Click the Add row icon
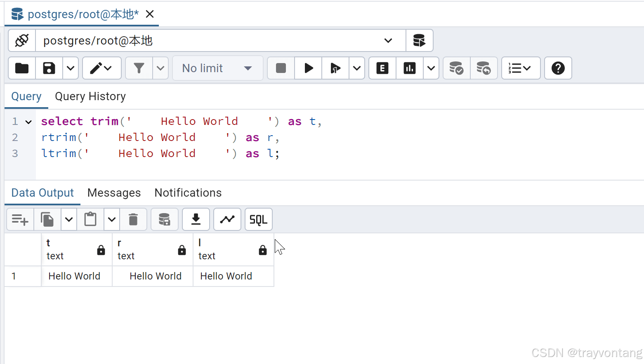This screenshot has height=364, width=644. (x=20, y=220)
